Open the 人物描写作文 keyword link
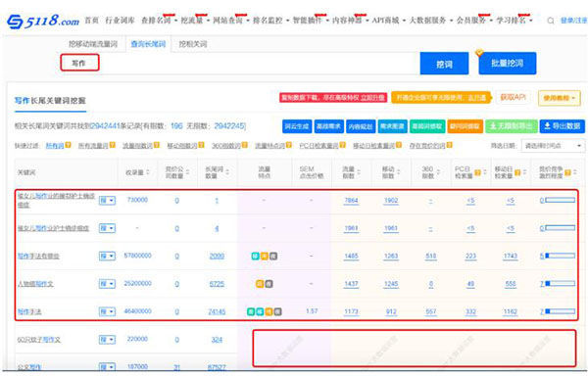The width and height of the screenshot is (588, 377). tap(35, 284)
